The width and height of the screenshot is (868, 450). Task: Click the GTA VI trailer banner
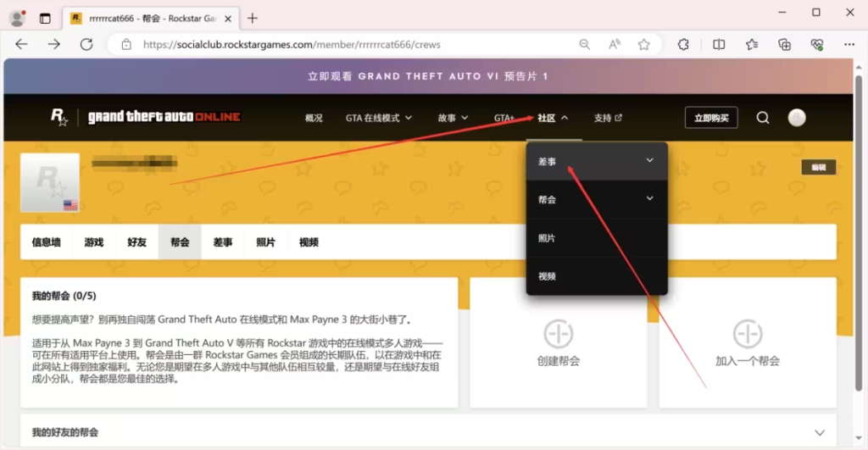pos(428,76)
